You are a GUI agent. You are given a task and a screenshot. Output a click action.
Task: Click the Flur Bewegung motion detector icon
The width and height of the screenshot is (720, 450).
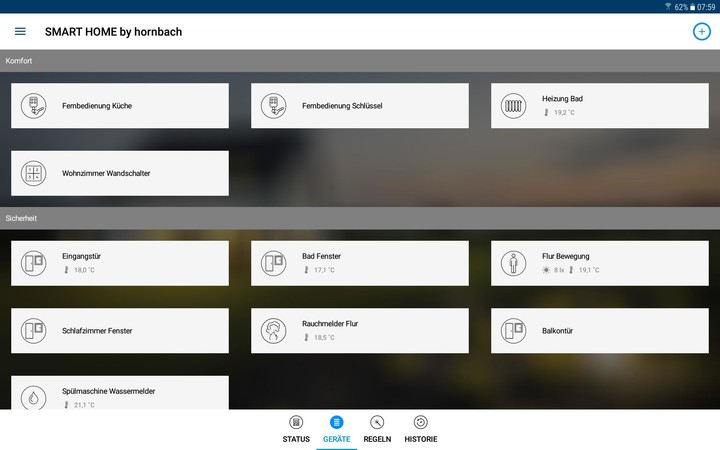pos(513,263)
